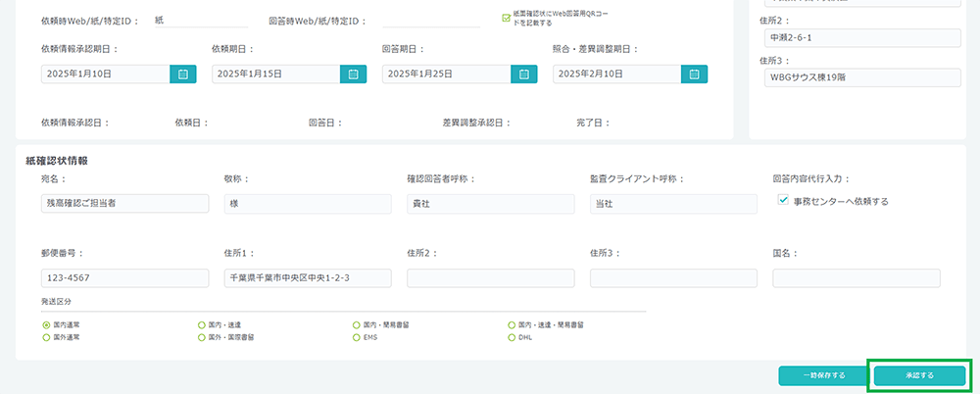Click the 一時保存する button
This screenshot has width=980, height=394.
coord(823,374)
